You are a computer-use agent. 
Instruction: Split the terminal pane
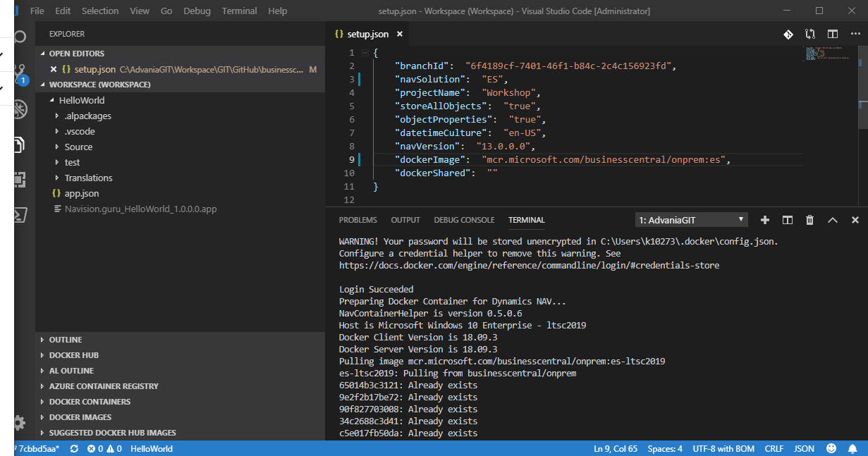788,220
